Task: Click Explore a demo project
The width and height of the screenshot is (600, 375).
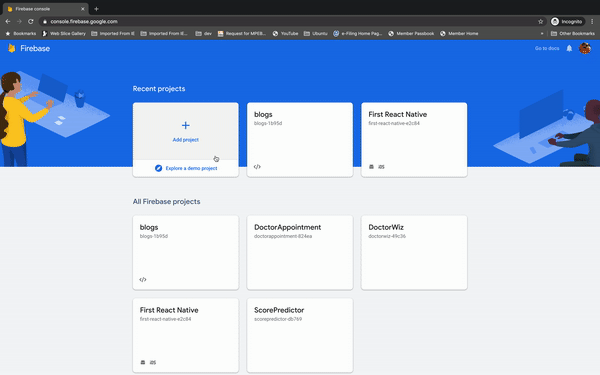Action: pos(186,168)
